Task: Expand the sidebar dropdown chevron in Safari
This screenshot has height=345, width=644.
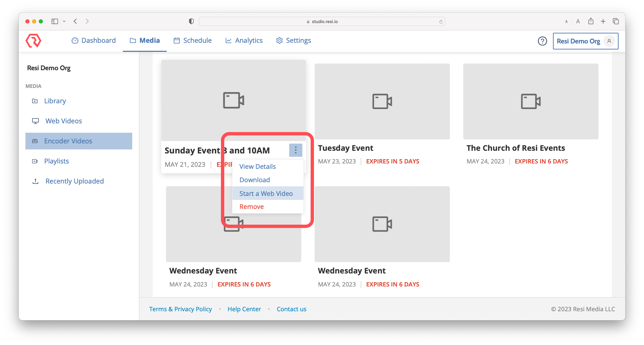Action: point(64,21)
